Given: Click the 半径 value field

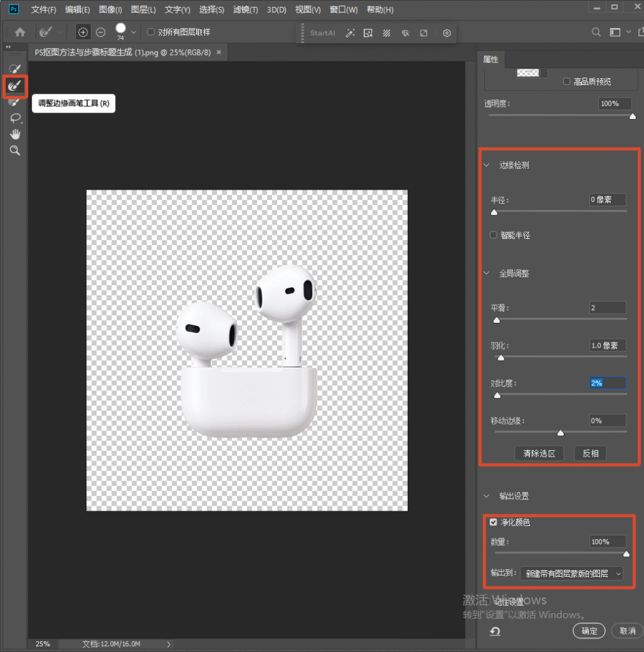Looking at the screenshot, I should [608, 199].
